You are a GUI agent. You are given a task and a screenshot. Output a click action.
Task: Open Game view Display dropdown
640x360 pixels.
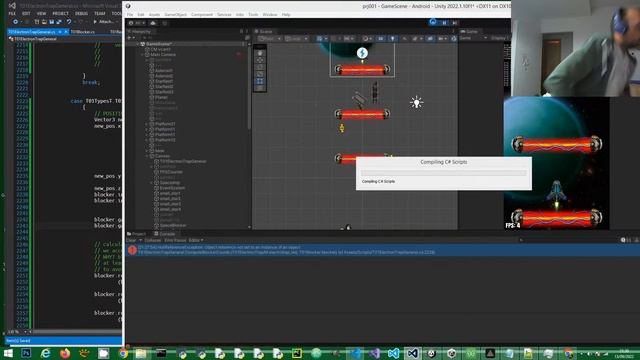tap(500, 38)
